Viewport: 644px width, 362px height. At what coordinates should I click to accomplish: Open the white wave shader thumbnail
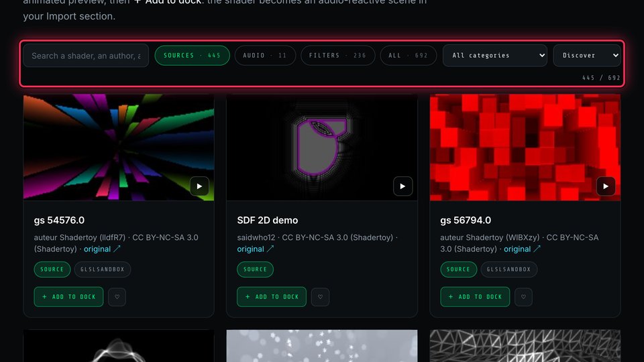click(119, 346)
